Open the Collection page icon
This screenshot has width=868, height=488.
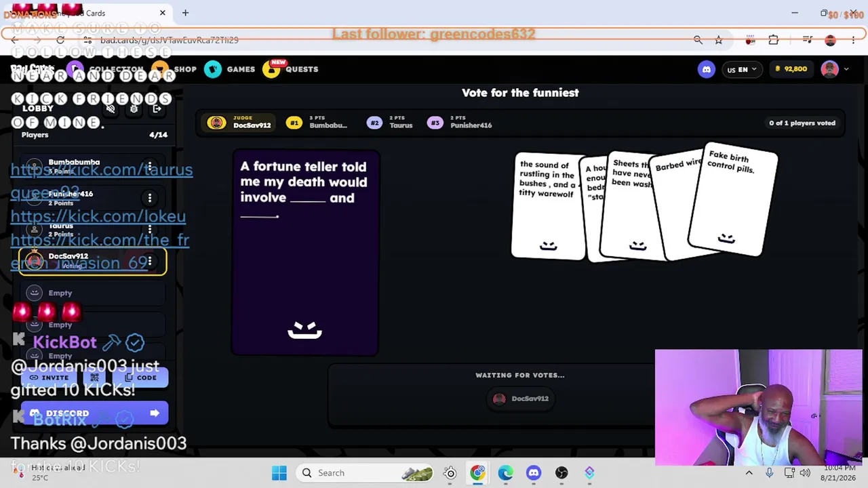coord(75,69)
